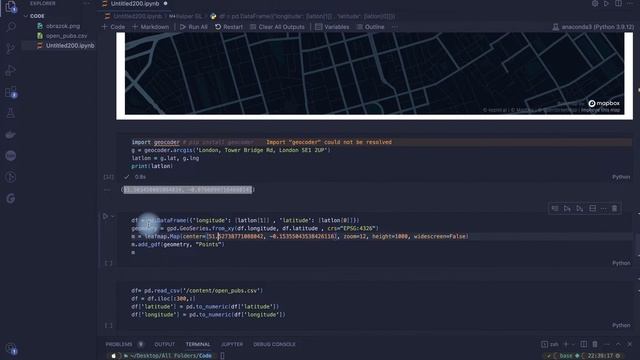Open the Search view in the activity bar
This screenshot has height=360, width=640.
(11, 27)
